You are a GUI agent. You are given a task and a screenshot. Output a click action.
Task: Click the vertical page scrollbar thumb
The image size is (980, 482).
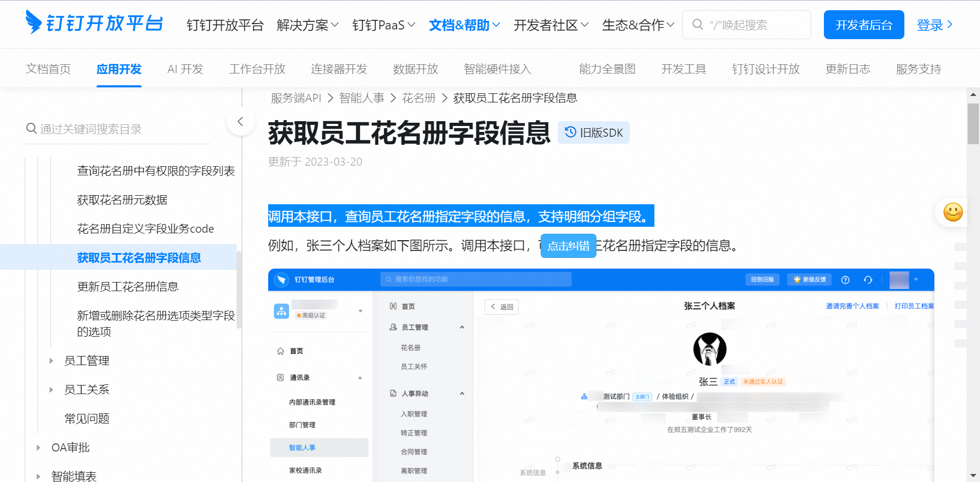click(x=973, y=124)
